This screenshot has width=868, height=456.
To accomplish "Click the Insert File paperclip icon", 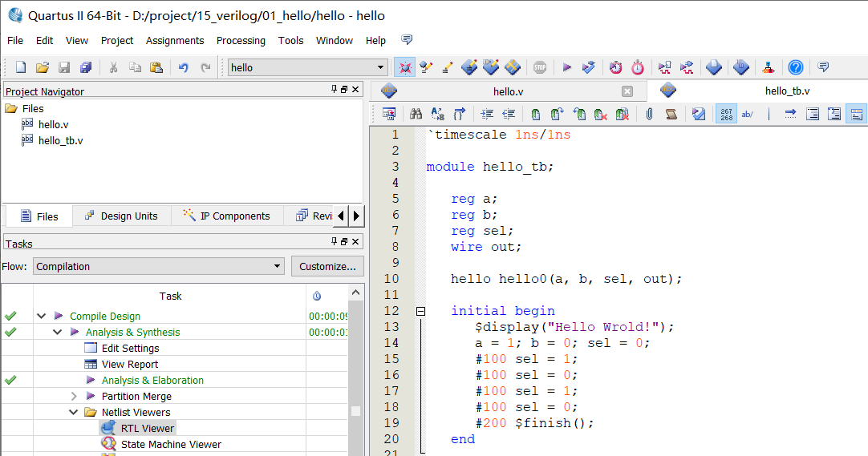I will point(649,114).
